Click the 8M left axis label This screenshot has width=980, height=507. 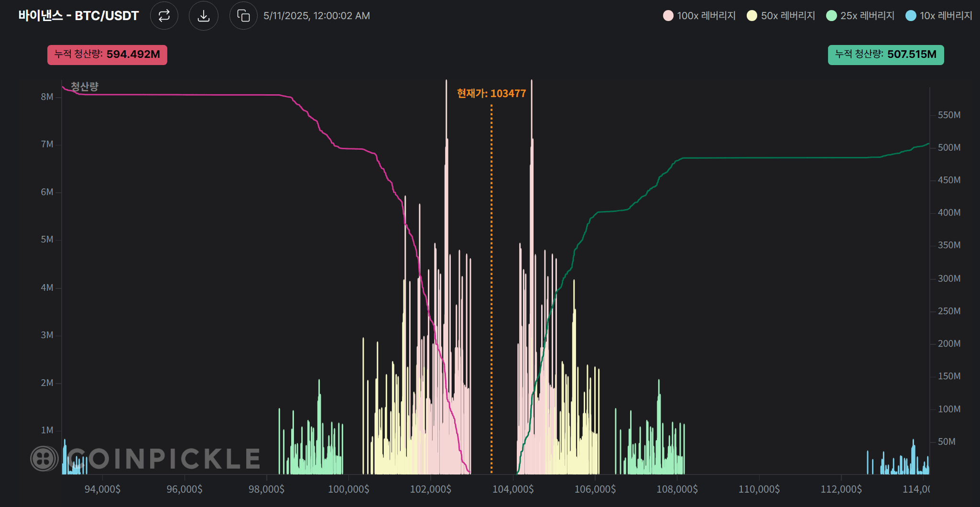pyautogui.click(x=47, y=97)
